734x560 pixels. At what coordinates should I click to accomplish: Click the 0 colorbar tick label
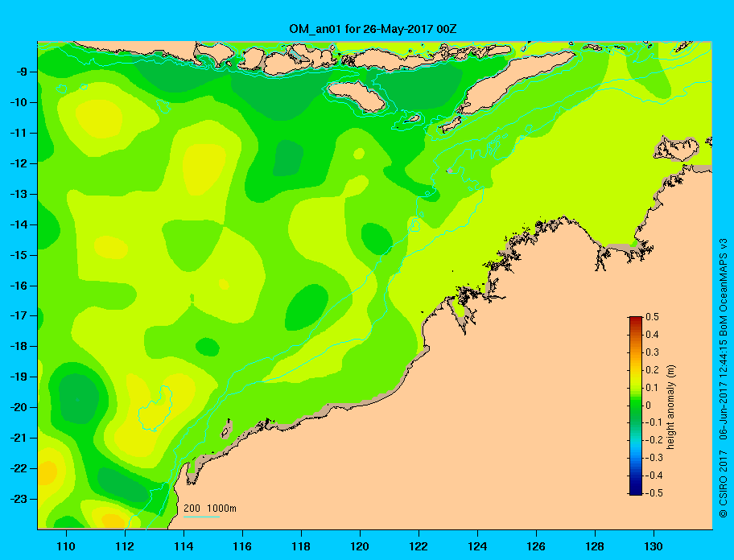pyautogui.click(x=649, y=406)
